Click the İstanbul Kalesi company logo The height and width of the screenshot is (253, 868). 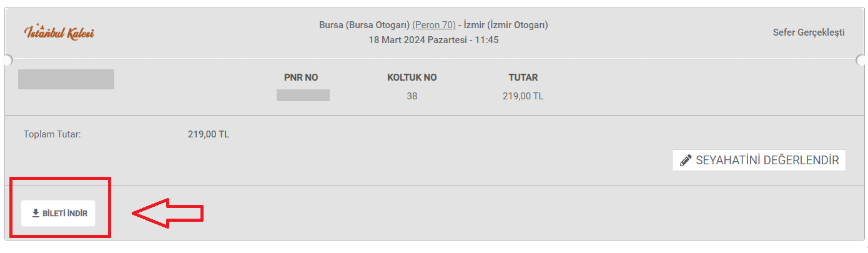click(x=59, y=32)
